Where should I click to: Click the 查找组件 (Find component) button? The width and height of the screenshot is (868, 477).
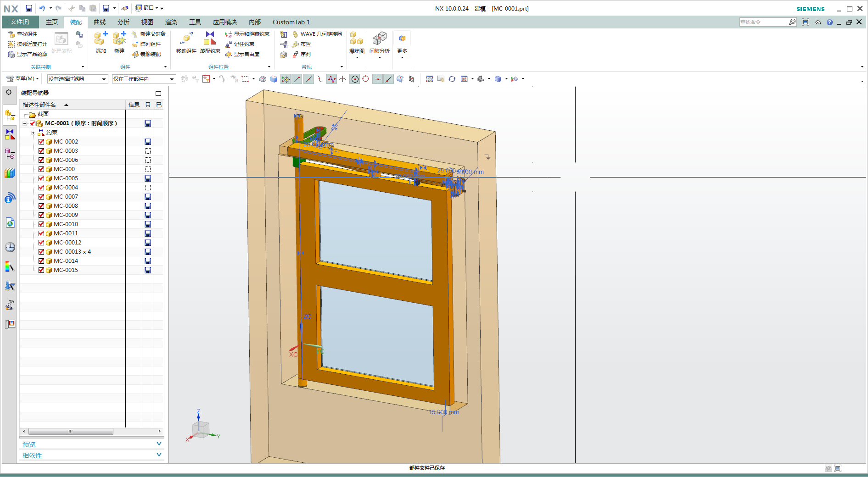pyautogui.click(x=23, y=34)
